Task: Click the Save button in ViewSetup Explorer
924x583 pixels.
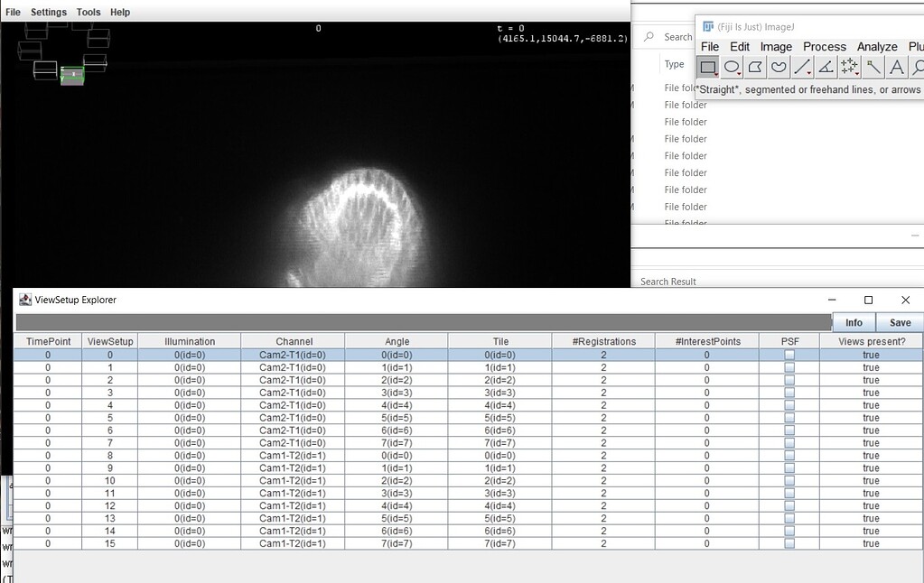Action: 900,321
